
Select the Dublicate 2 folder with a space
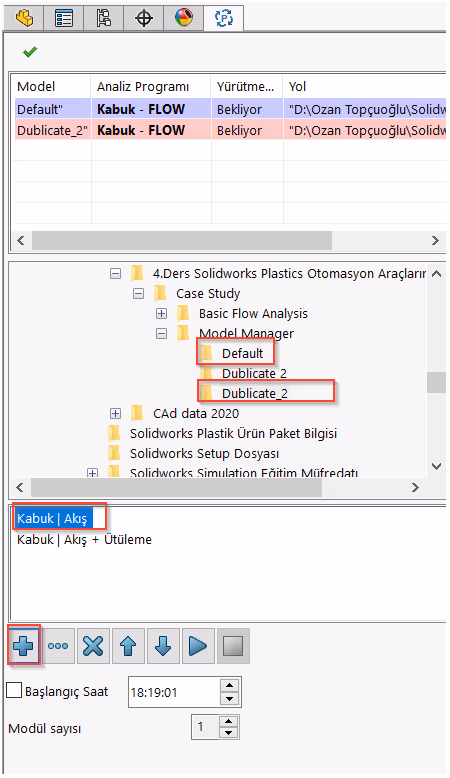254,373
